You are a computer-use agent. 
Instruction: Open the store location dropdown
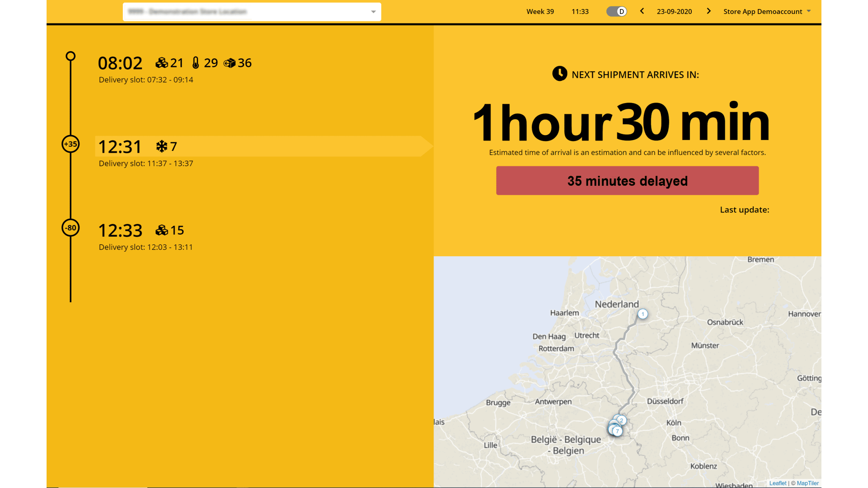[x=252, y=12]
